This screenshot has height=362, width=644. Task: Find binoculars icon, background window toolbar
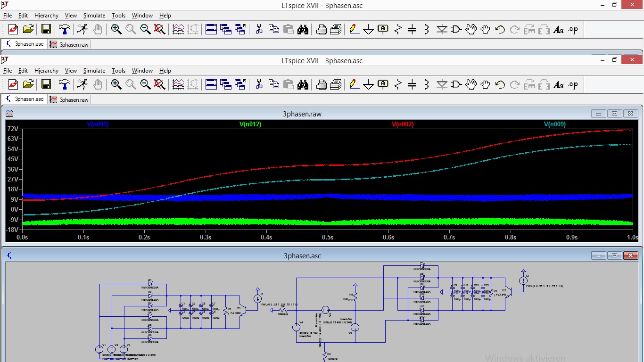coord(303,30)
